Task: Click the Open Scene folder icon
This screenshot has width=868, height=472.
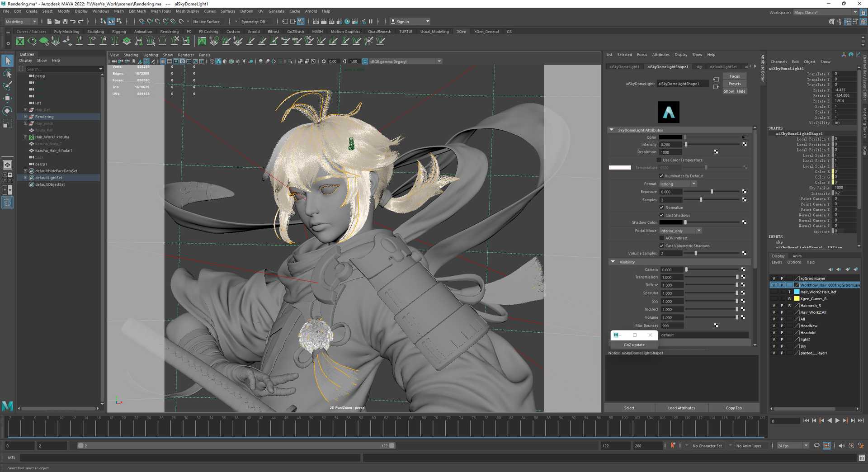Action: [57, 21]
